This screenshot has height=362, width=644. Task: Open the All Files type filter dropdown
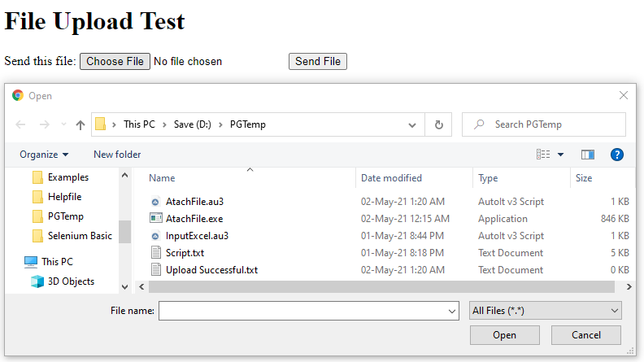click(x=545, y=311)
